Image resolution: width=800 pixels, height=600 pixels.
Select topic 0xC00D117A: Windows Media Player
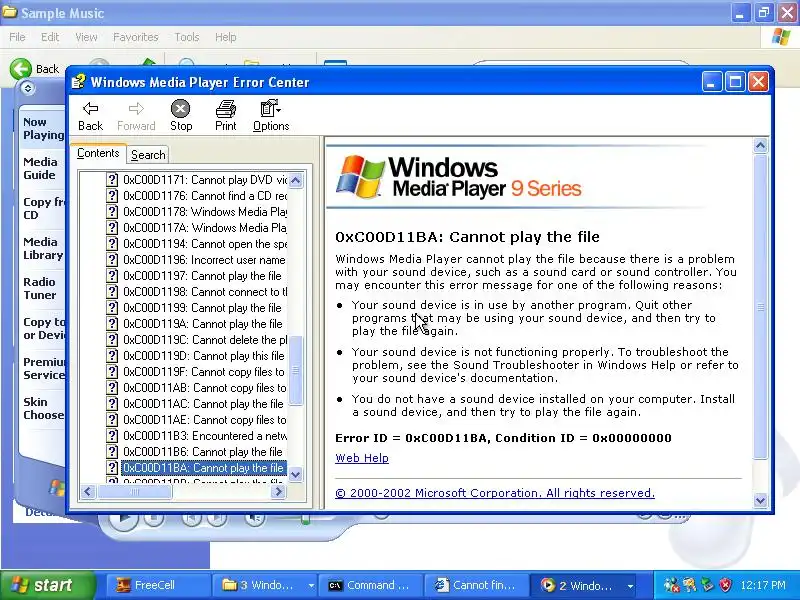(x=205, y=228)
